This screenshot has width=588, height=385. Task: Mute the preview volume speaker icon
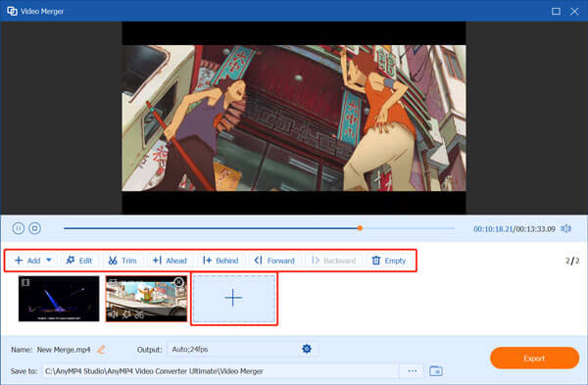tap(565, 228)
